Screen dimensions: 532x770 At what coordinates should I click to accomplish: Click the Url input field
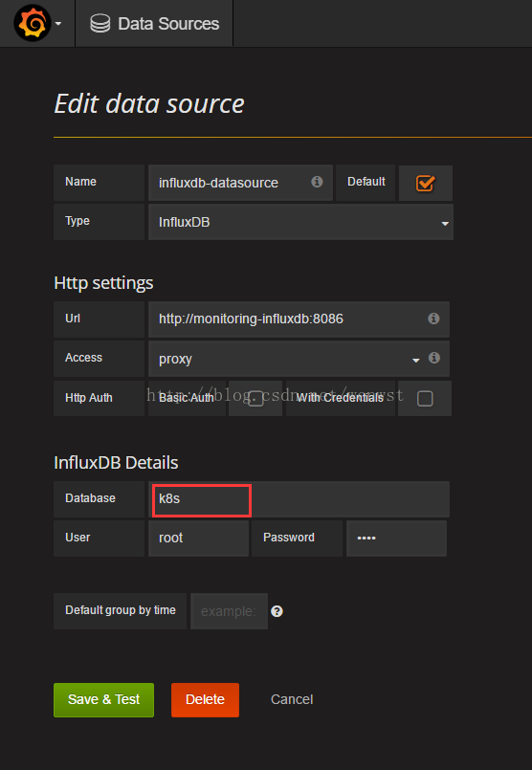coord(299,319)
